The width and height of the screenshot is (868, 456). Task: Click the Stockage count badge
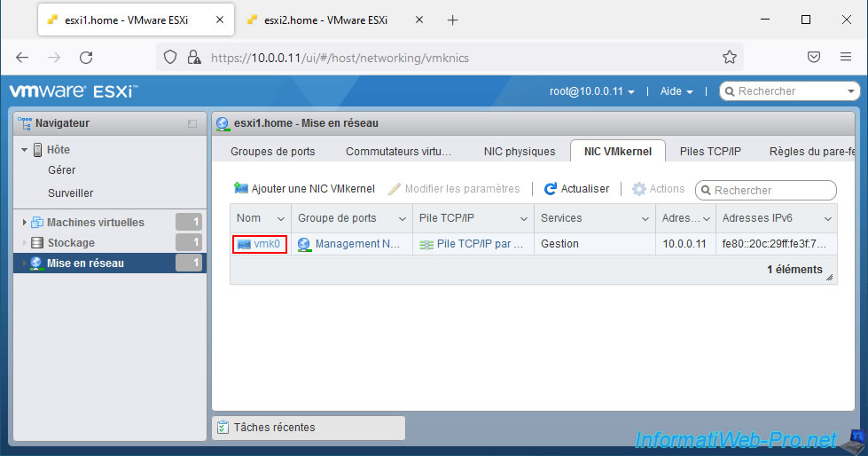coord(189,242)
